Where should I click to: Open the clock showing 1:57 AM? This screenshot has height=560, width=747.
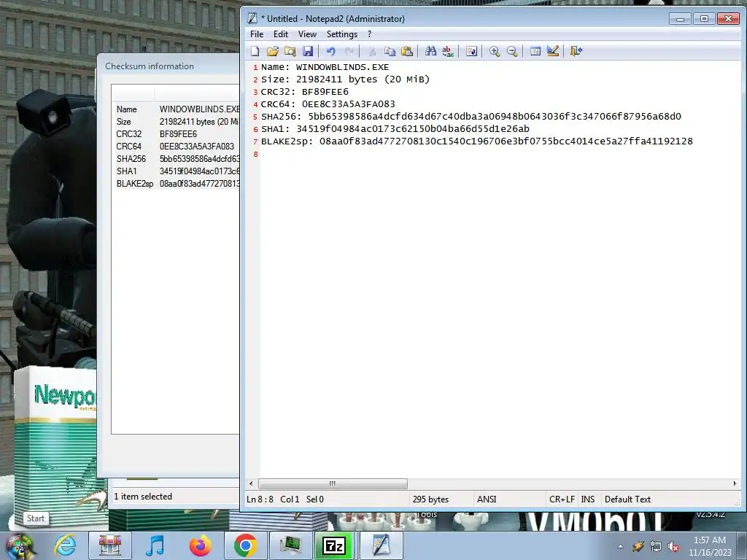(710, 546)
